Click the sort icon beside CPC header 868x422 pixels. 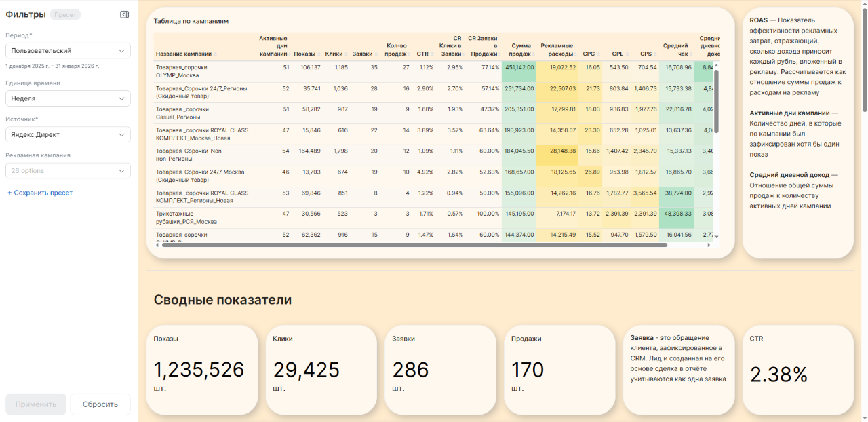(598, 54)
